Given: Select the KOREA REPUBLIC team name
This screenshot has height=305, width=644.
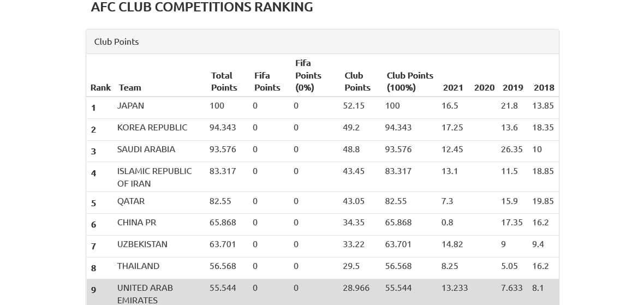Looking at the screenshot, I should (x=152, y=128).
